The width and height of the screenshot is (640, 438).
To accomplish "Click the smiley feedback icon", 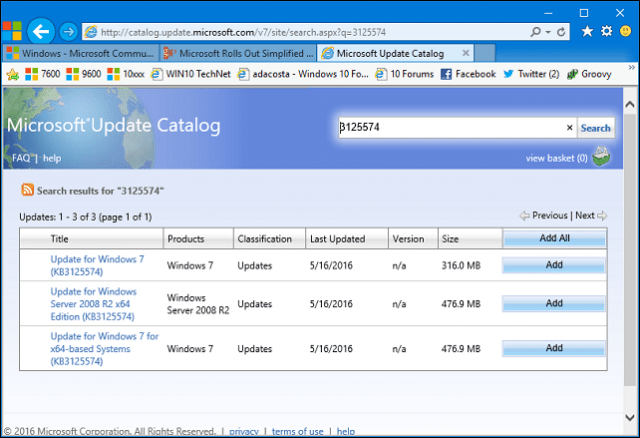I will pos(625,31).
